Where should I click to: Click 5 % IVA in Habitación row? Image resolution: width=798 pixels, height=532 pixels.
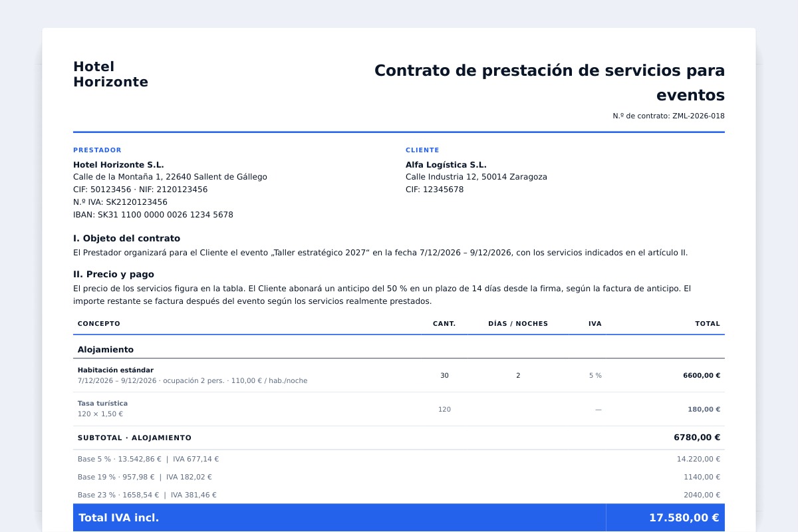click(595, 376)
